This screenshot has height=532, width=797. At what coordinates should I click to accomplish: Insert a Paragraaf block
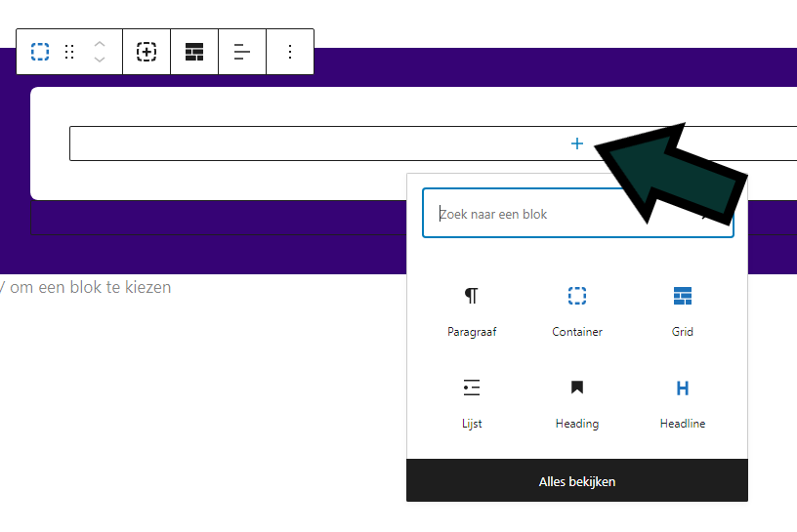[472, 311]
